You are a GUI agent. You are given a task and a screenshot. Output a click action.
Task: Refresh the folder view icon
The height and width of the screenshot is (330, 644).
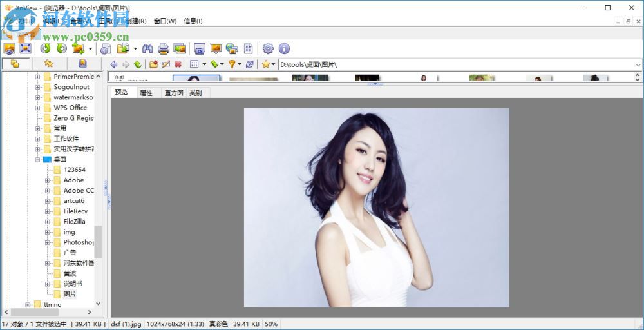point(250,64)
